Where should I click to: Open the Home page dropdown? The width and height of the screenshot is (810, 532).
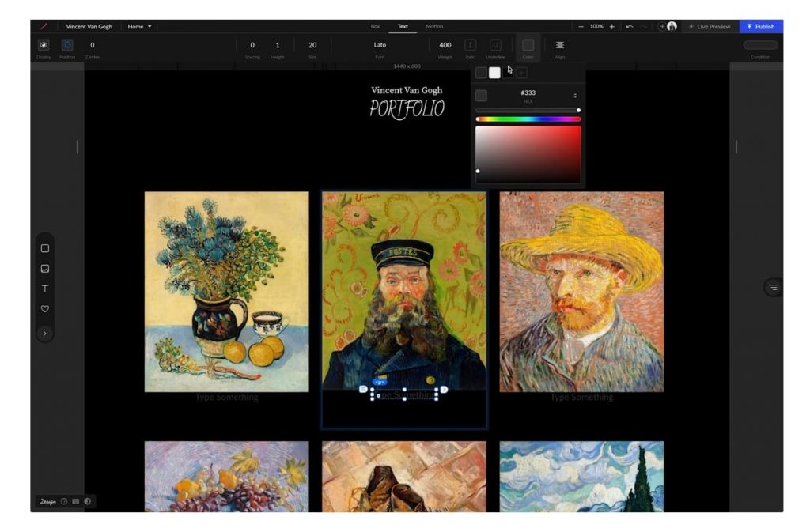(x=139, y=26)
